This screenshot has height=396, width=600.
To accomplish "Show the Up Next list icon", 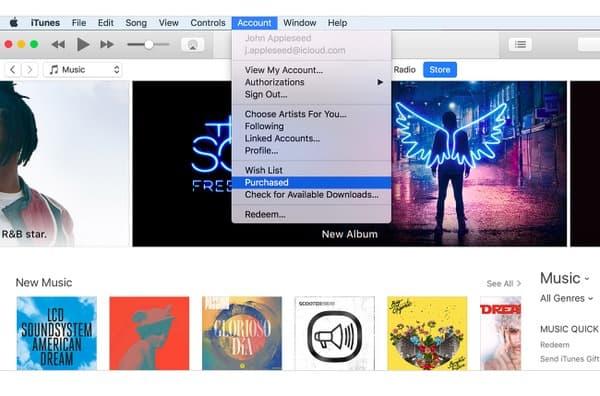I will pyautogui.click(x=520, y=44).
